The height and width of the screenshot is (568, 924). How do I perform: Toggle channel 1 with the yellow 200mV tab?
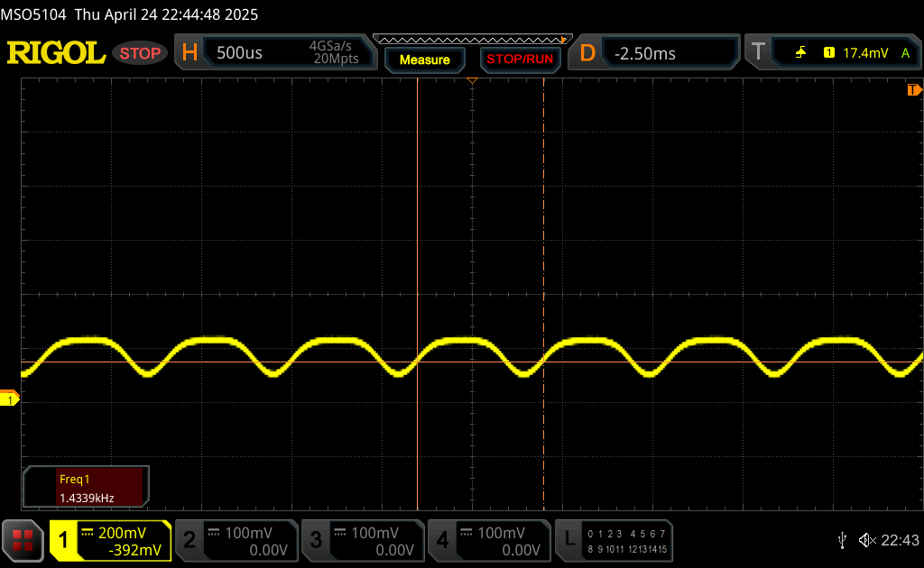(110, 540)
